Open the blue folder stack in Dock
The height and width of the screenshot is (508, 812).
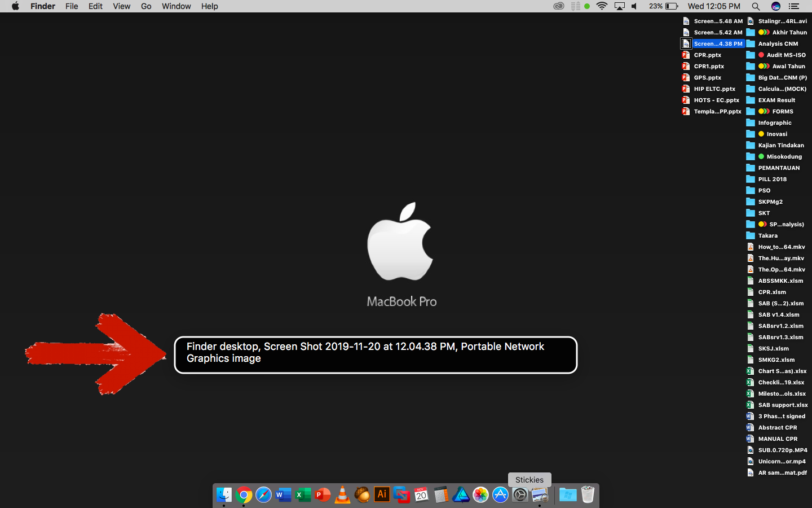[568, 495]
